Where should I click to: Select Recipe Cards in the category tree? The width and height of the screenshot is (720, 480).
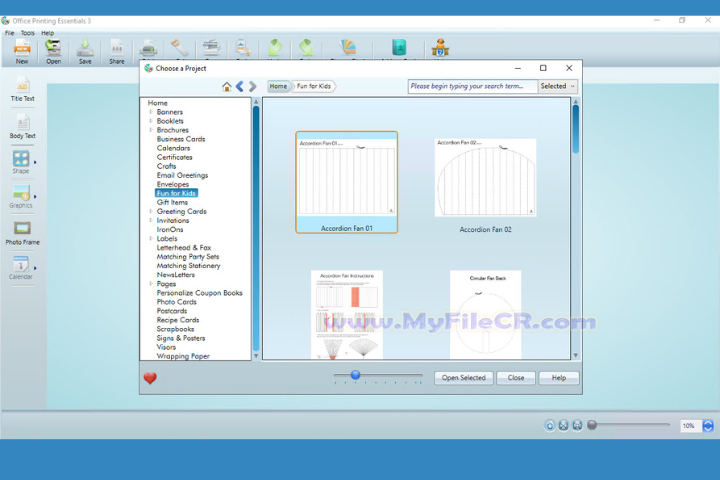coord(178,320)
